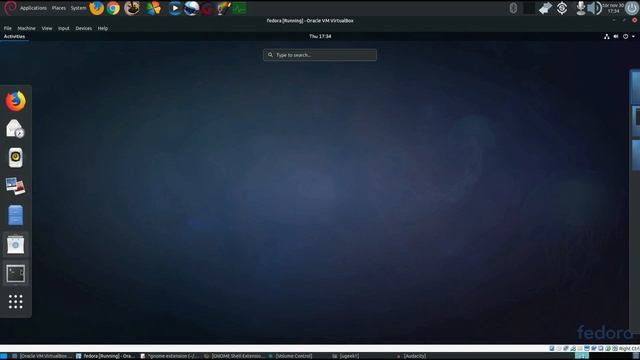The width and height of the screenshot is (640, 360).
Task: Select the second workspace thumbnail
Action: (636, 121)
